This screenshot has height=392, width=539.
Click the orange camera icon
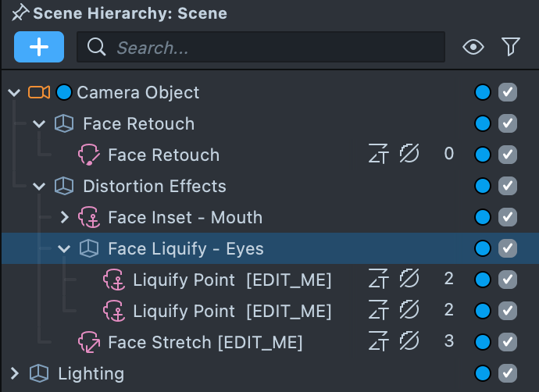pyautogui.click(x=38, y=92)
